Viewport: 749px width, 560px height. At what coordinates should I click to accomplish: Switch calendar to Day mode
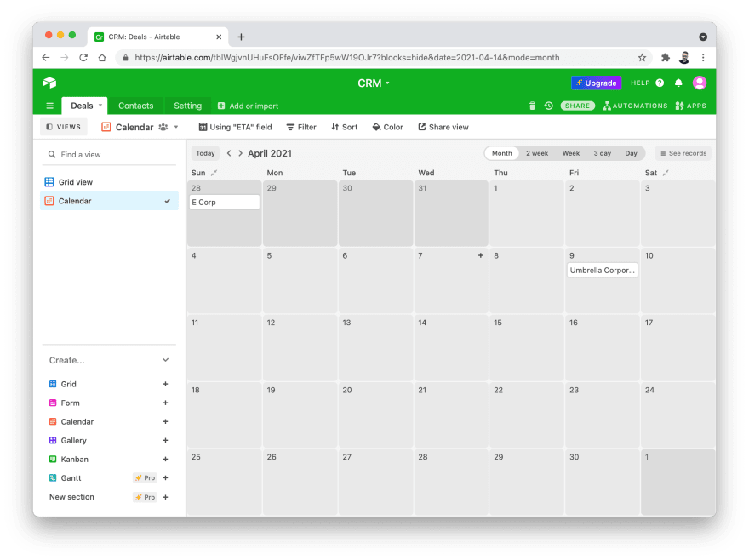(631, 153)
